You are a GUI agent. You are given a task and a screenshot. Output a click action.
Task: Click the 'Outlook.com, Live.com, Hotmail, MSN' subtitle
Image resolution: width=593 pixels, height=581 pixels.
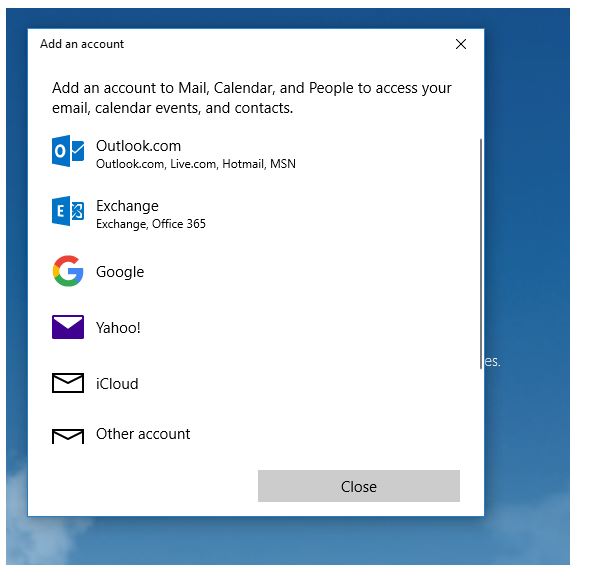(x=196, y=164)
